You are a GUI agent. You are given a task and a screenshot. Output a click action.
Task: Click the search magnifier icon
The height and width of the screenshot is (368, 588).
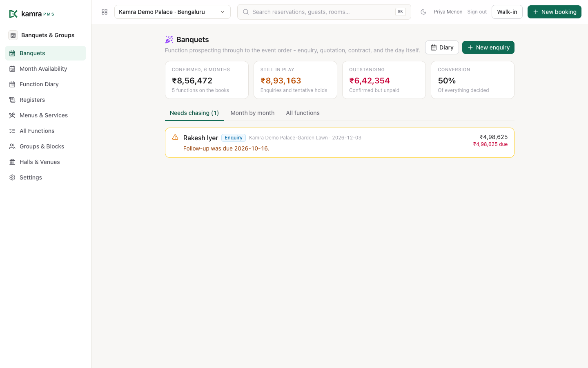(x=246, y=12)
